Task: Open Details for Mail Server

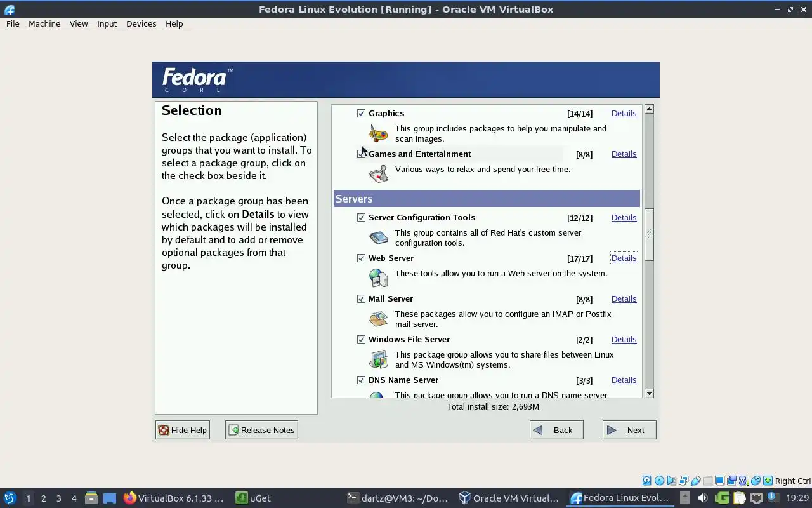Action: 624,298
